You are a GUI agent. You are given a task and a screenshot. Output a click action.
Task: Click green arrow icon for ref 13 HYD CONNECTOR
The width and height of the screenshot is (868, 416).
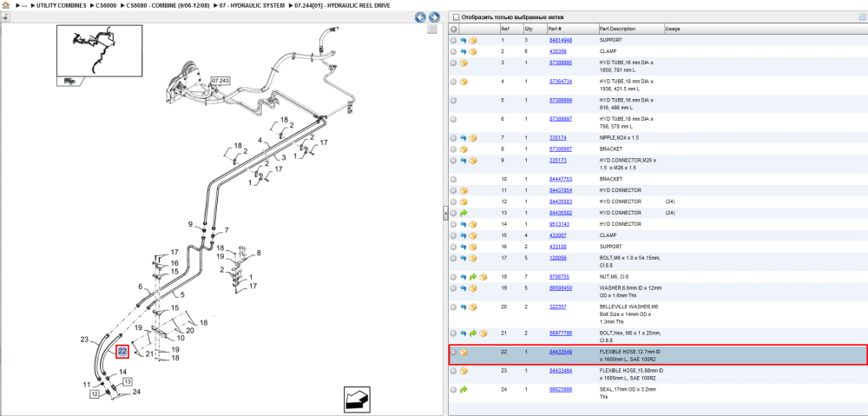[464, 214]
